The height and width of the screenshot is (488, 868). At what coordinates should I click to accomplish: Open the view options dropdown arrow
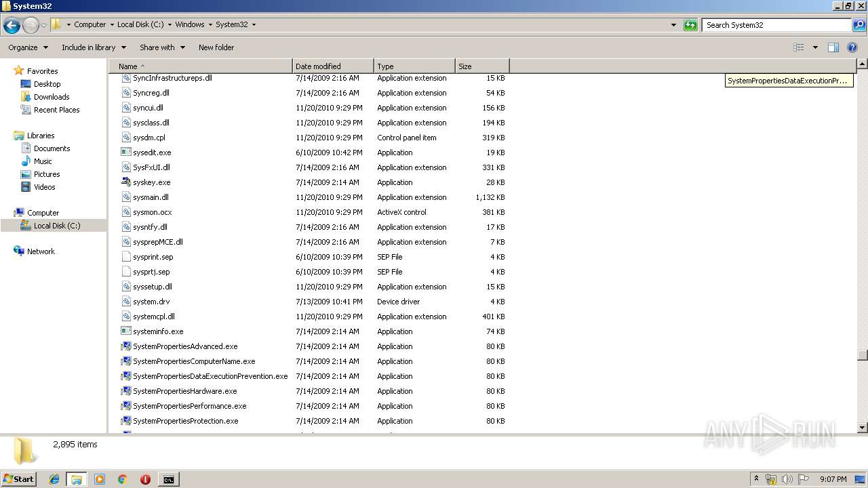click(x=815, y=47)
